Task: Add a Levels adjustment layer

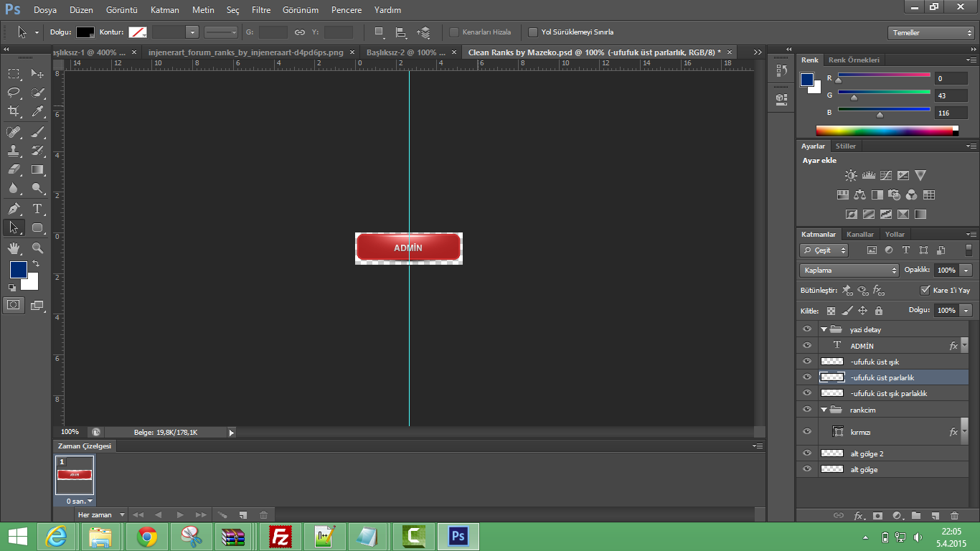Action: [x=868, y=175]
